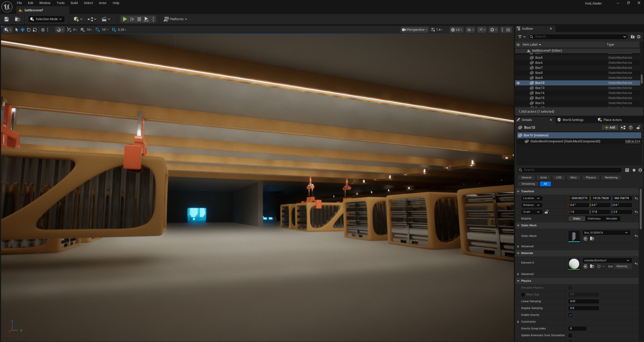This screenshot has height=342, width=644.
Task: Select the rotate tool in viewport toolbar
Action: 29,30
